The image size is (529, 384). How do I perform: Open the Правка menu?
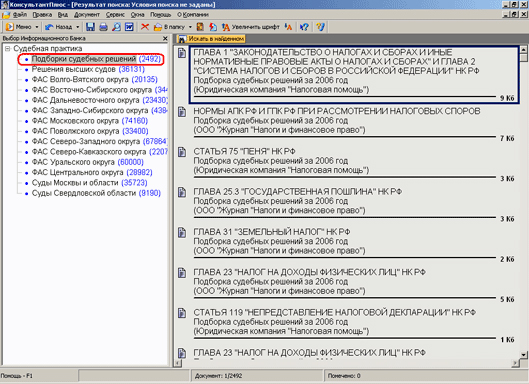(x=42, y=15)
